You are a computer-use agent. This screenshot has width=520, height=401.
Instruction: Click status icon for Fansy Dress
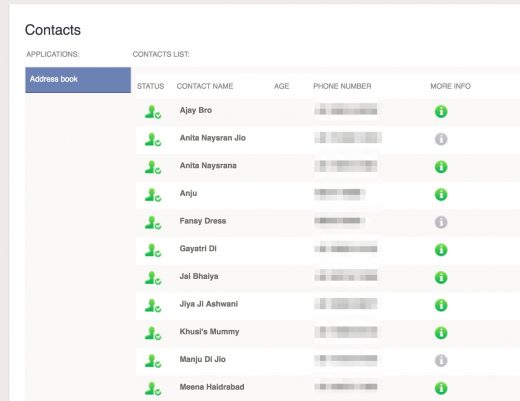click(153, 223)
